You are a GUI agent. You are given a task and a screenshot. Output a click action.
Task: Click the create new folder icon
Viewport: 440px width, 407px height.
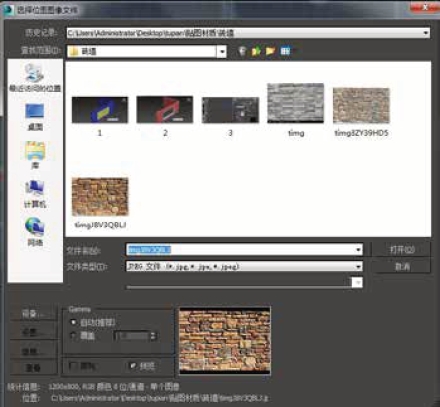[270, 51]
